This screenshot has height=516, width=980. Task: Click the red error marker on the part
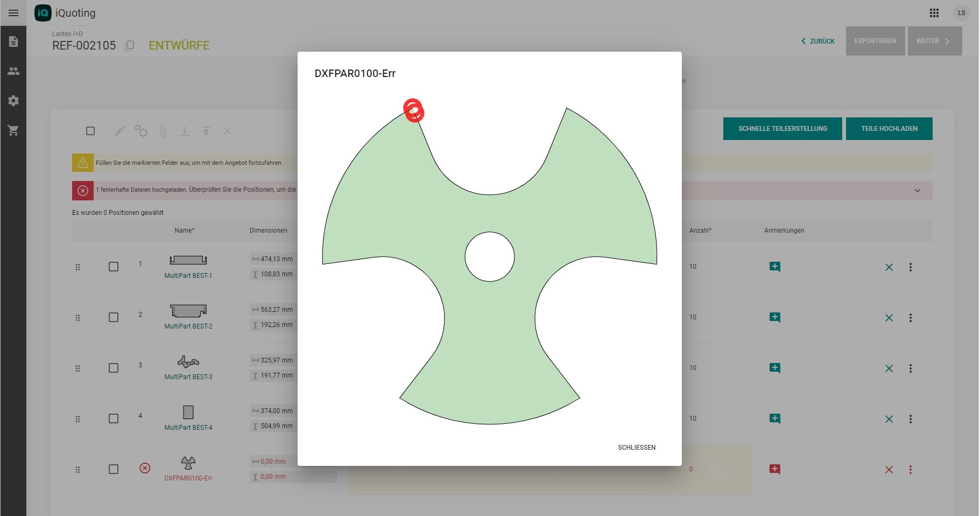coord(413,110)
